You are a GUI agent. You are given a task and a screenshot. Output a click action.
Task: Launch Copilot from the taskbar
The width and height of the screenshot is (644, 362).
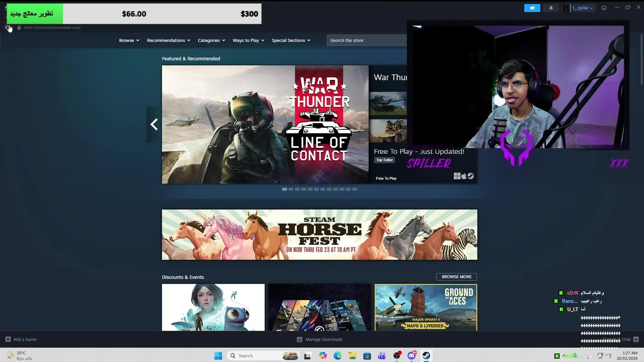pyautogui.click(x=323, y=355)
